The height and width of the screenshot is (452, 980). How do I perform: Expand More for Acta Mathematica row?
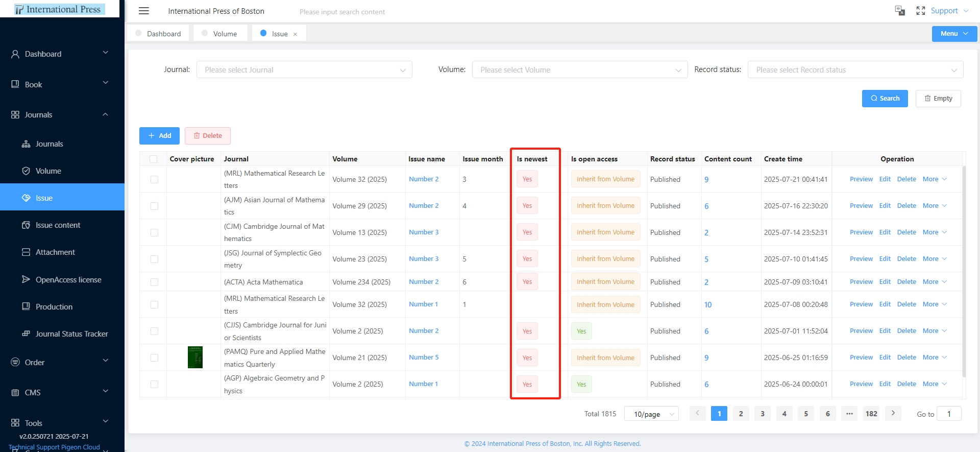coord(935,282)
